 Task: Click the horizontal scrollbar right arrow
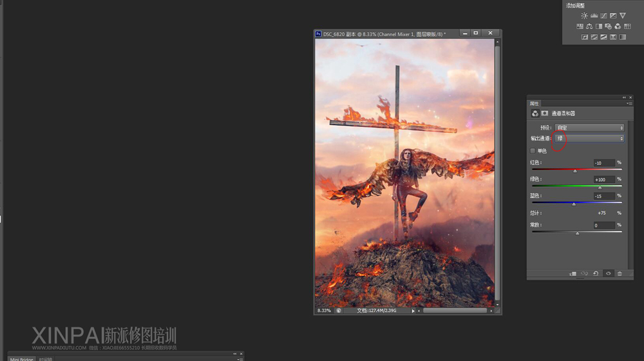pos(491,311)
